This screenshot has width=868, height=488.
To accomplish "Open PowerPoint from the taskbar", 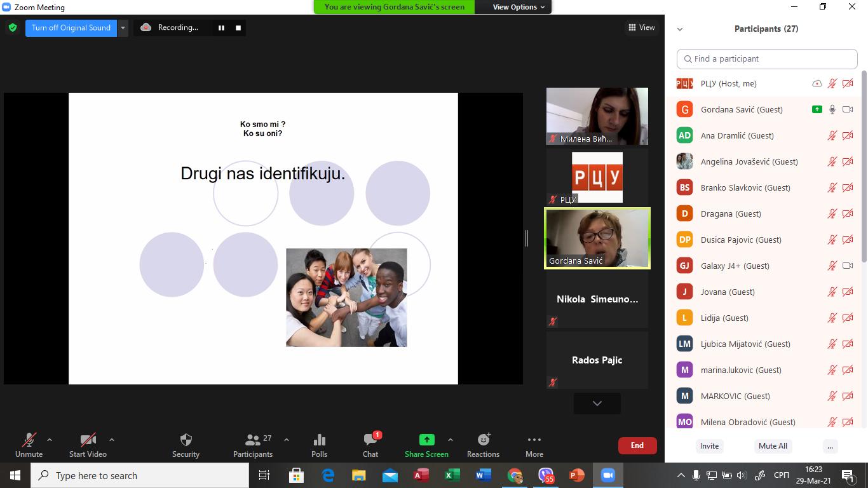I will pos(576,475).
